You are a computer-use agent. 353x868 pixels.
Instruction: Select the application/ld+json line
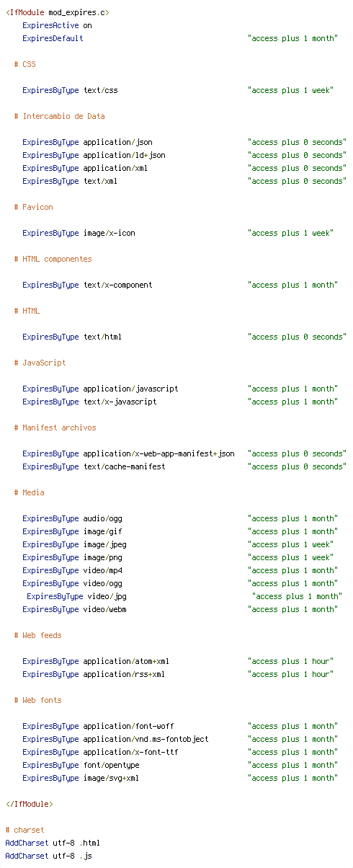point(184,155)
